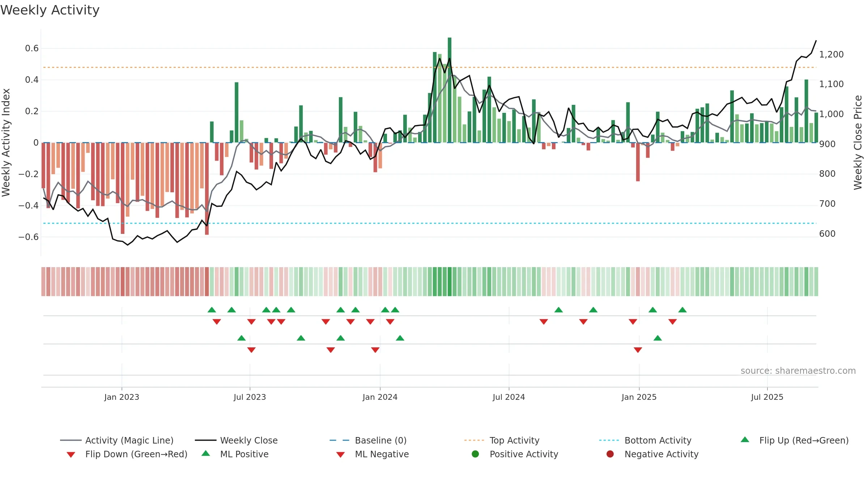This screenshot has width=868, height=488.
Task: Click the Jul 2025 x-axis label
Action: 767,397
